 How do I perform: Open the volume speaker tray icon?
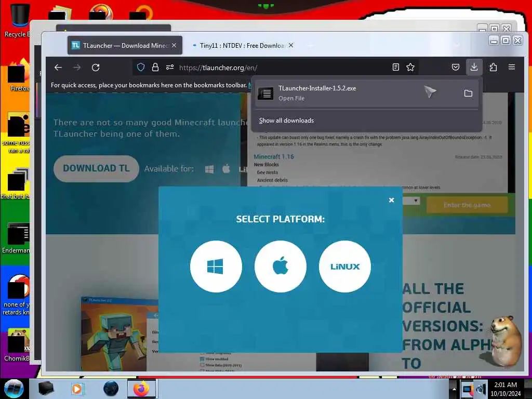(481, 389)
